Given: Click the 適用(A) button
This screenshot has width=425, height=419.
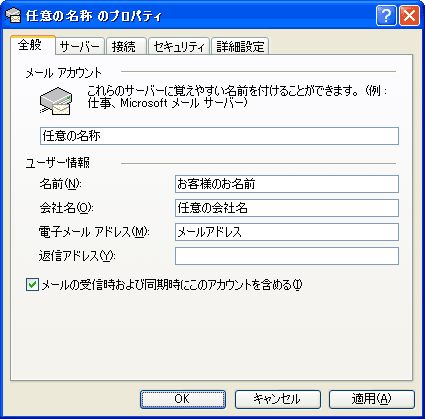Looking at the screenshot, I should point(372,399).
